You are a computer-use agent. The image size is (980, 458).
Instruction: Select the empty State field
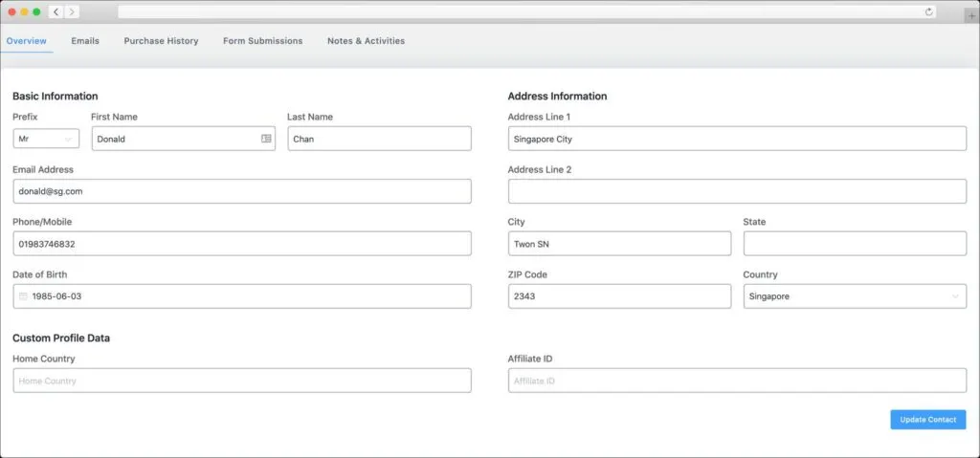tap(855, 244)
